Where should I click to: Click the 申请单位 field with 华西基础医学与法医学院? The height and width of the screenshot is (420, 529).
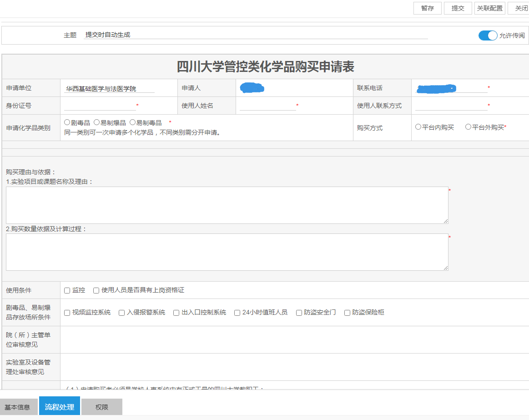(109, 88)
